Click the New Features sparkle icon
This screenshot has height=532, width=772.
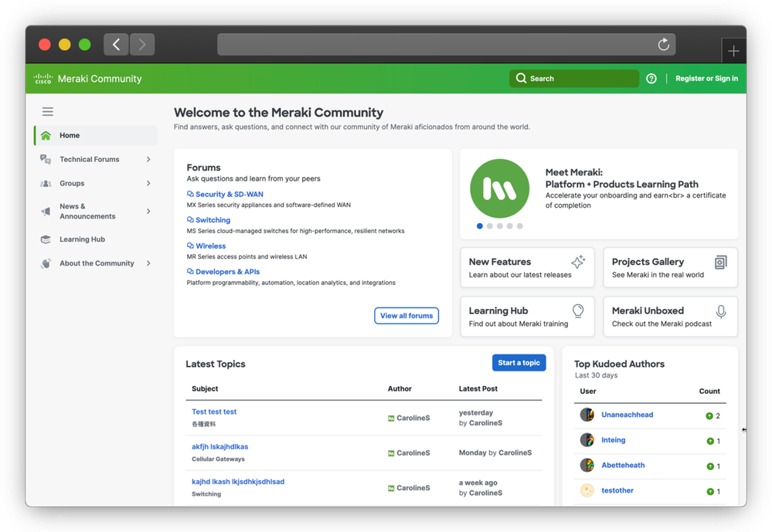click(x=578, y=262)
